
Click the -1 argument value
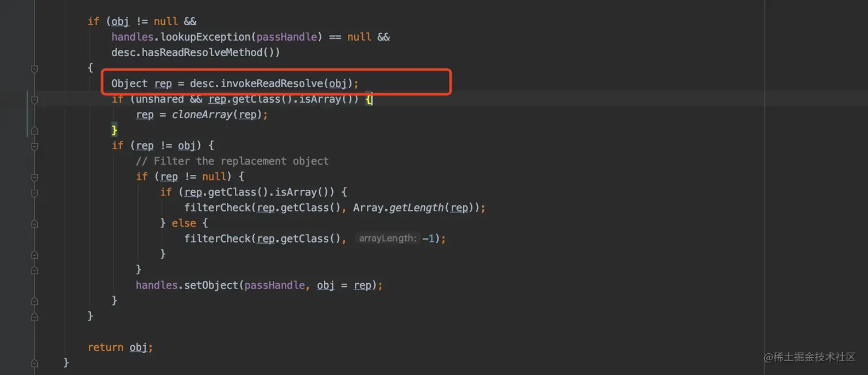click(428, 239)
